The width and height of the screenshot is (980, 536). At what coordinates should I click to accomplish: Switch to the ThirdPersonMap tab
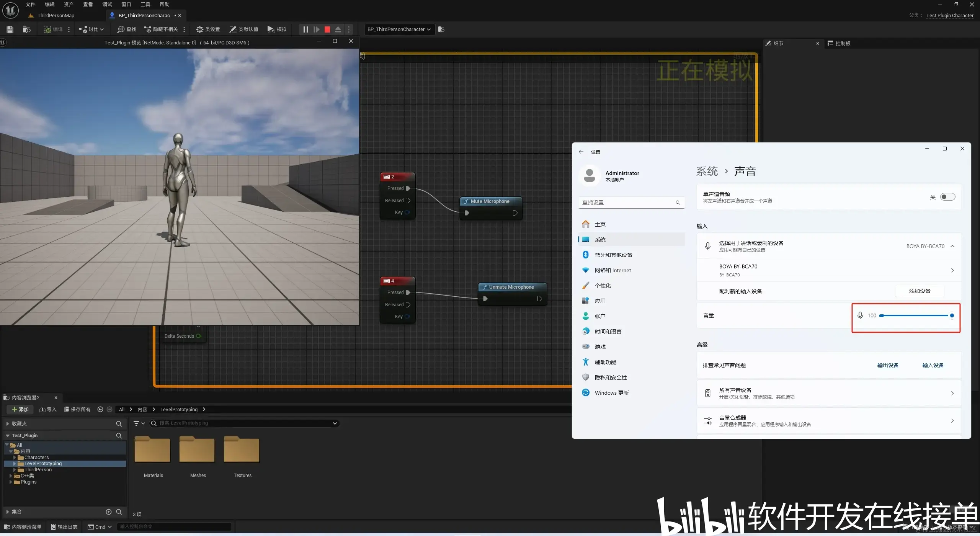(x=56, y=16)
